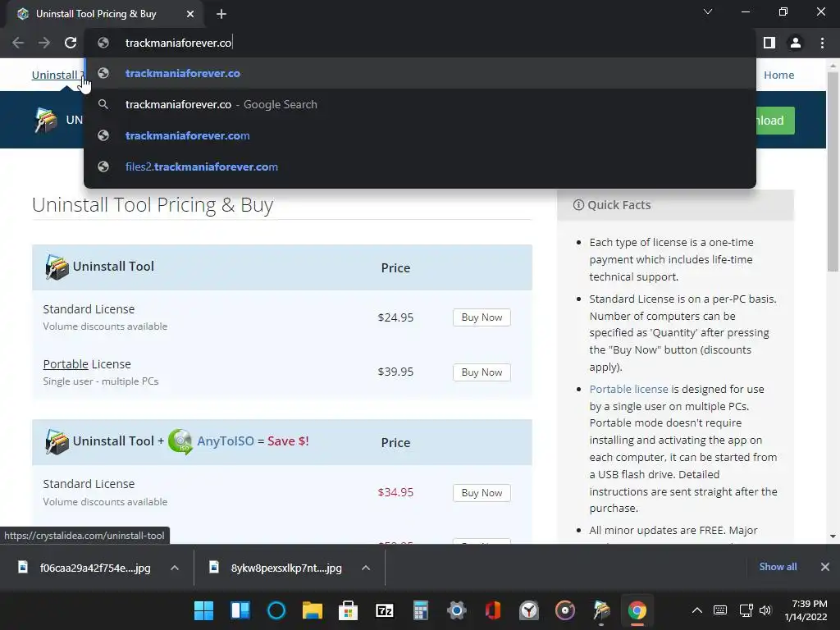This screenshot has height=630, width=840.
Task: Open Widgets from the taskbar
Action: click(240, 610)
